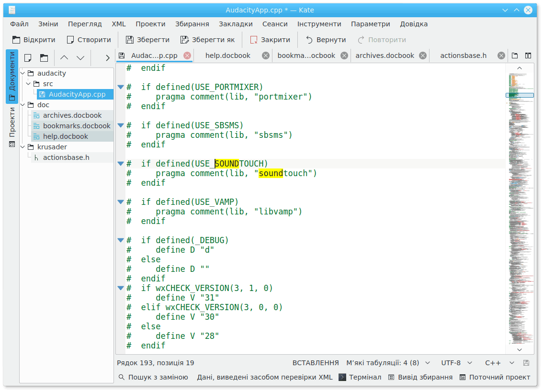543x392 pixels.
Task: Click the split view icon at tab bar end
Action: pyautogui.click(x=528, y=56)
